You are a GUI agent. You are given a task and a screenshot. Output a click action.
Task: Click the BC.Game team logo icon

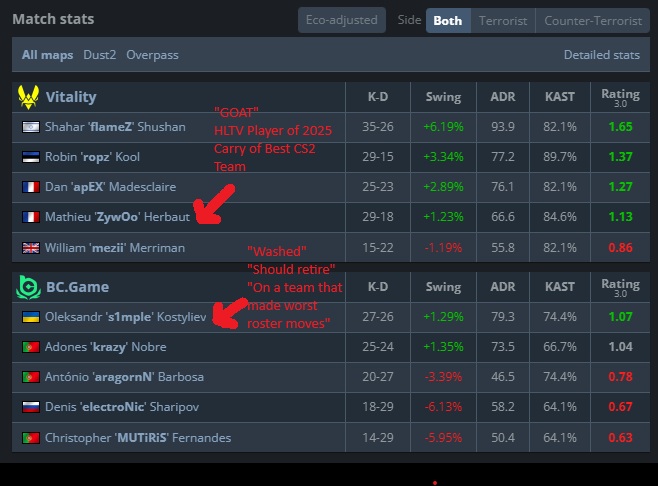pyautogui.click(x=29, y=287)
